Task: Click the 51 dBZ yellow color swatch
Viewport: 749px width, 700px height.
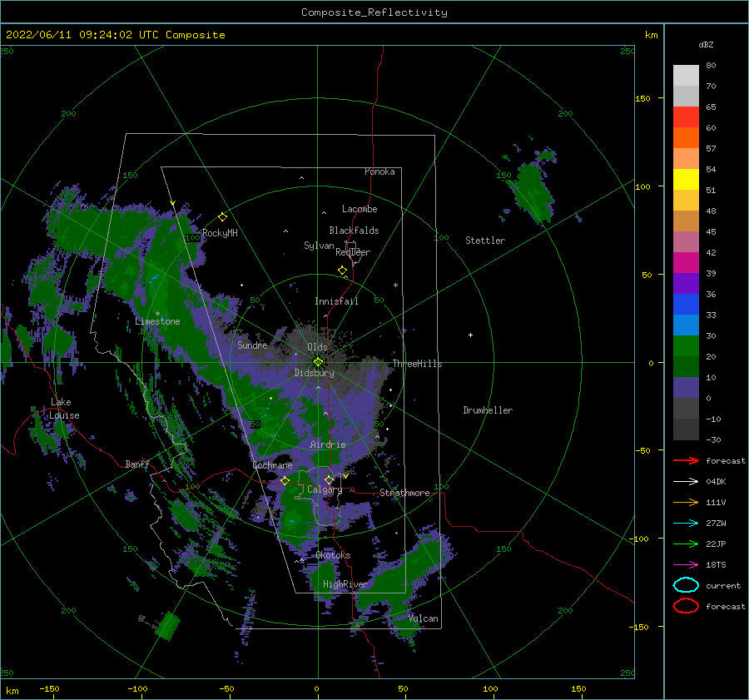Action: pyautogui.click(x=686, y=179)
